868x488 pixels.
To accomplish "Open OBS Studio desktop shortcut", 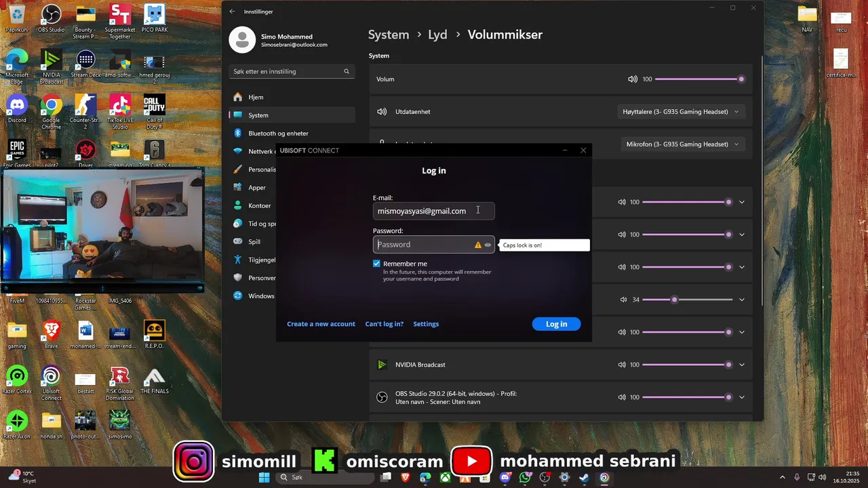I will [52, 18].
